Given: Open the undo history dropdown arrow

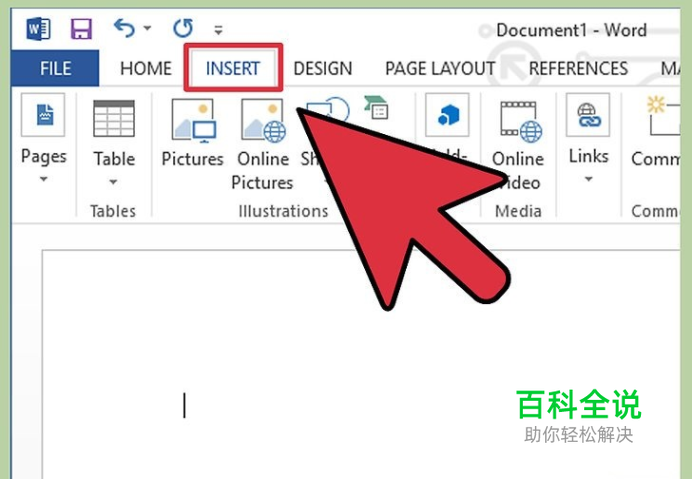Looking at the screenshot, I should tap(147, 29).
